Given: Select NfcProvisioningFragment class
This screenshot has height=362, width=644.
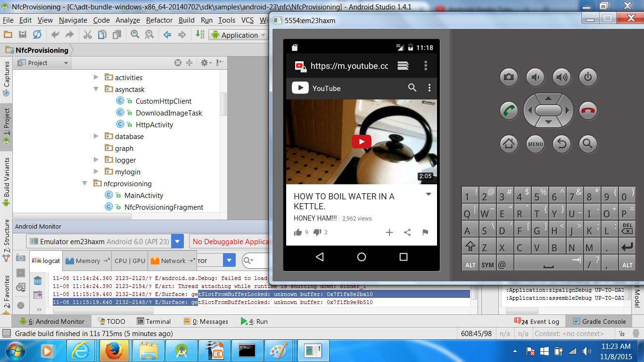Looking at the screenshot, I should click(x=164, y=207).
